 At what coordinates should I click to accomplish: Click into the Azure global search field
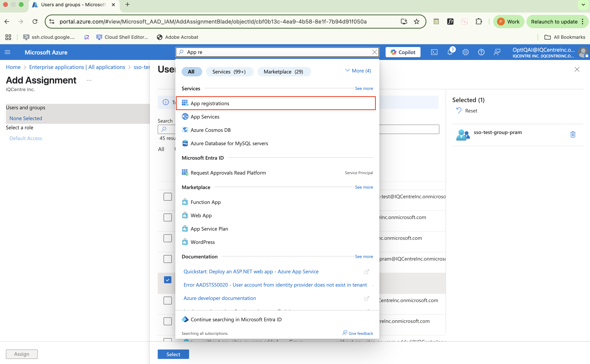(277, 52)
